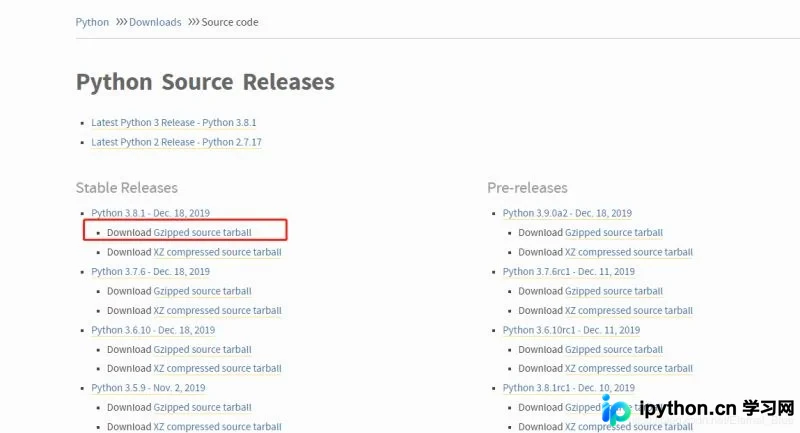The height and width of the screenshot is (433, 800).
Task: Open Python 3.7.6 - Dec. 18, 2019 release
Action: [151, 271]
